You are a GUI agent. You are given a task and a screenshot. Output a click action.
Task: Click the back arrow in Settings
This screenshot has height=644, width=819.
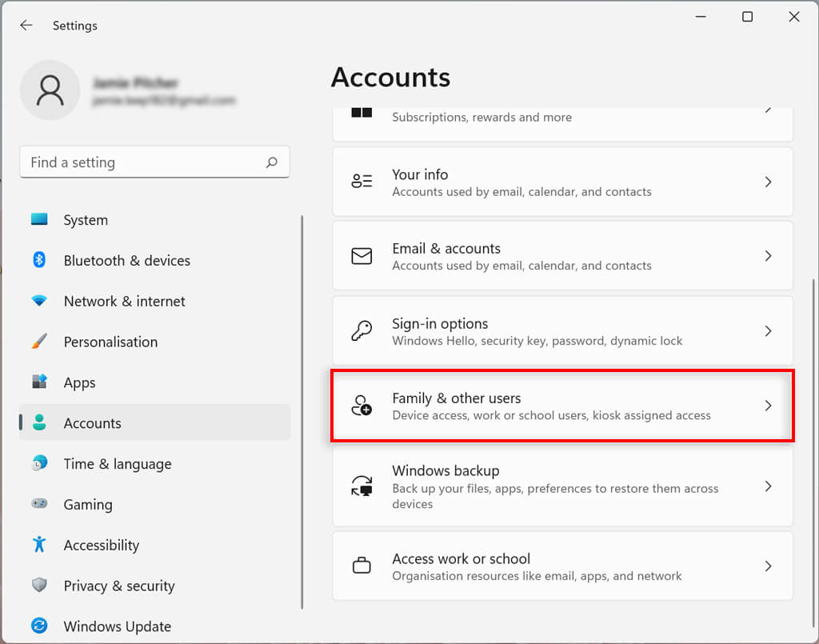26,26
